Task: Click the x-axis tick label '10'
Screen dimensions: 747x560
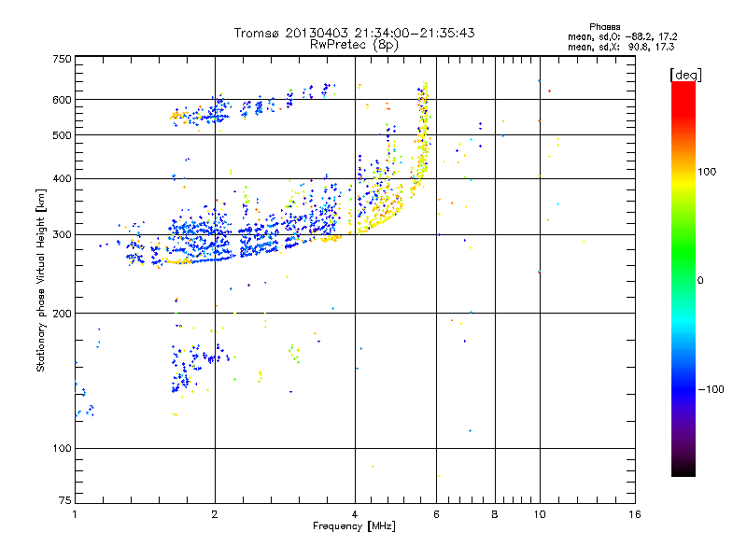Action: click(x=540, y=514)
